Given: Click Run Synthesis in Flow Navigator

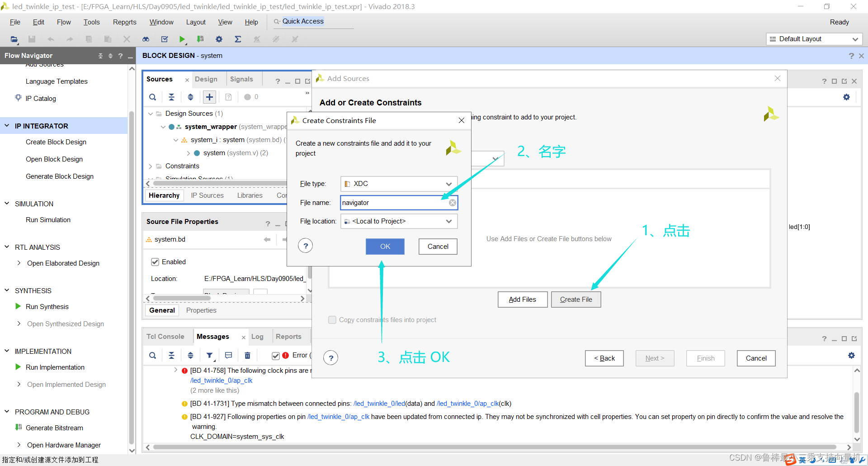Looking at the screenshot, I should [x=47, y=307].
